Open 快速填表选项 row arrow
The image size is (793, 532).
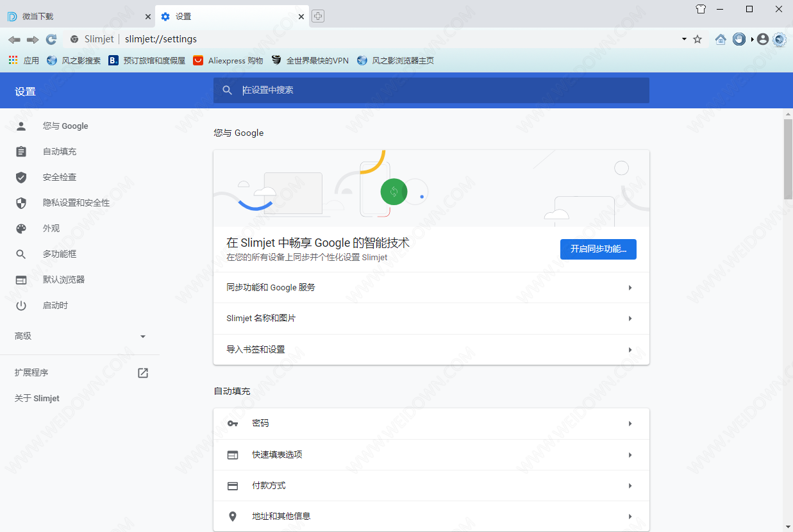[x=630, y=455]
